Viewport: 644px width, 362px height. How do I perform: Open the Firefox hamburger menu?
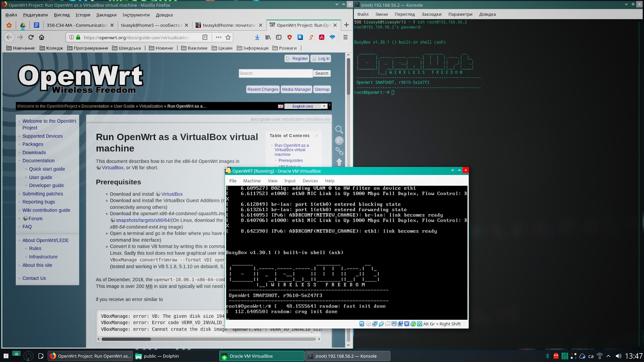point(345,37)
